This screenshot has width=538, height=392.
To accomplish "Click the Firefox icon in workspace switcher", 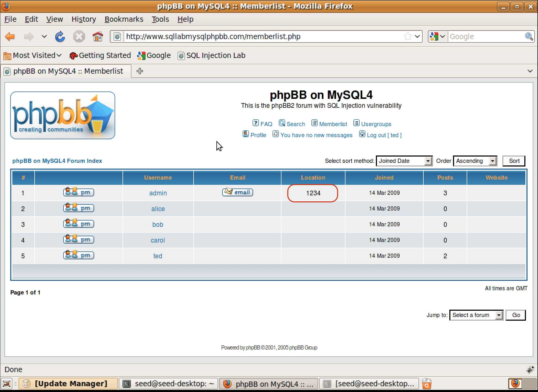I will tap(515, 384).
